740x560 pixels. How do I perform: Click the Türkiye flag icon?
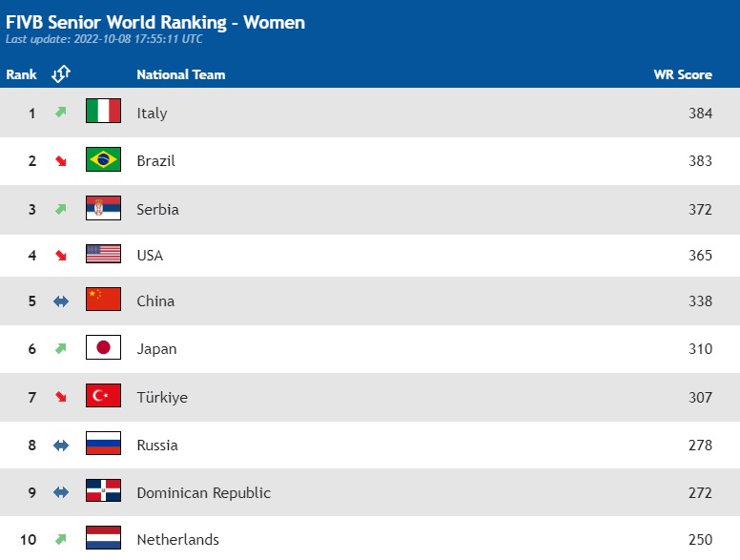pyautogui.click(x=103, y=396)
